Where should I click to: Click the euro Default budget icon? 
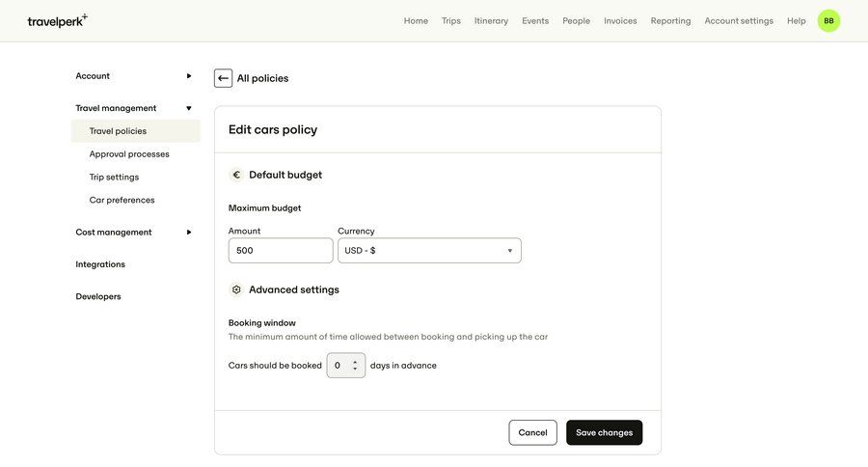[236, 175]
